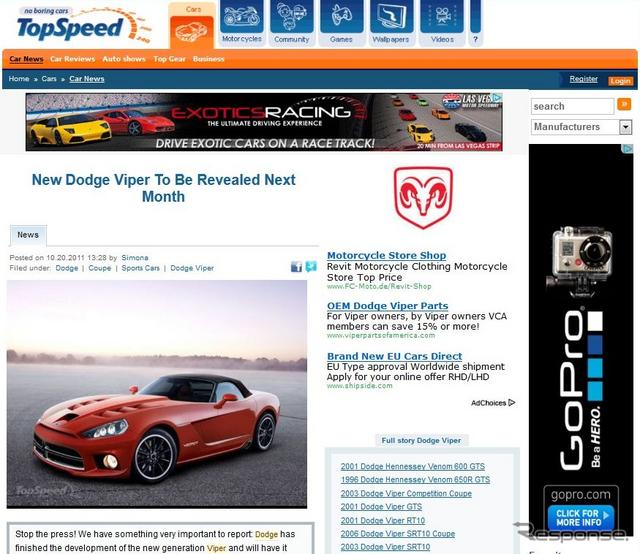The image size is (640, 554).
Task: Open the Exotics Racing banner ad
Action: 264,122
